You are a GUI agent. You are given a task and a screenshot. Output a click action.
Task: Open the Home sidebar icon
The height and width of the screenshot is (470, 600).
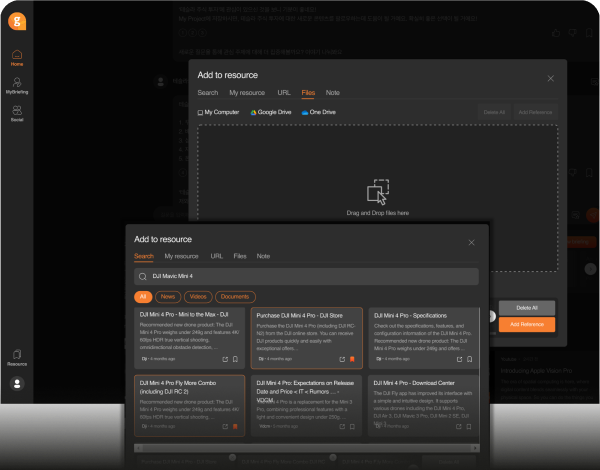click(17, 58)
